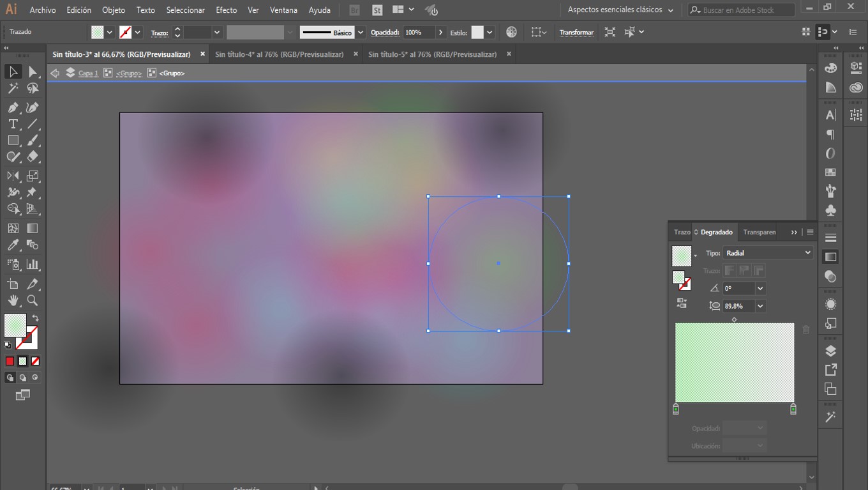This screenshot has width=868, height=490.
Task: Open the Estilo graphic style dropdown
Action: (x=490, y=32)
